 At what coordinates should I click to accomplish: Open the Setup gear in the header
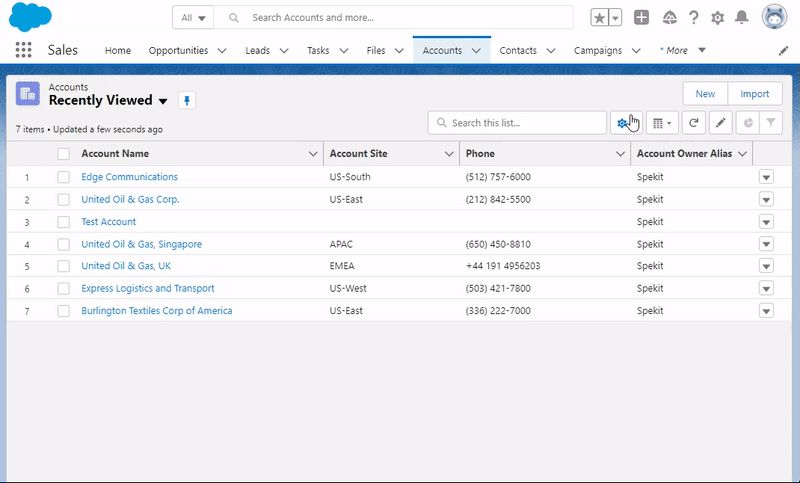(x=718, y=18)
